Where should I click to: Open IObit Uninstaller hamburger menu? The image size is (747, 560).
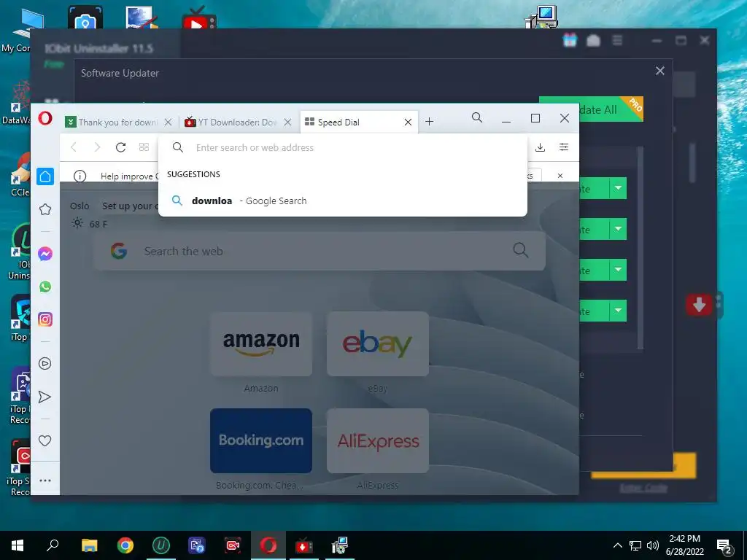(617, 41)
